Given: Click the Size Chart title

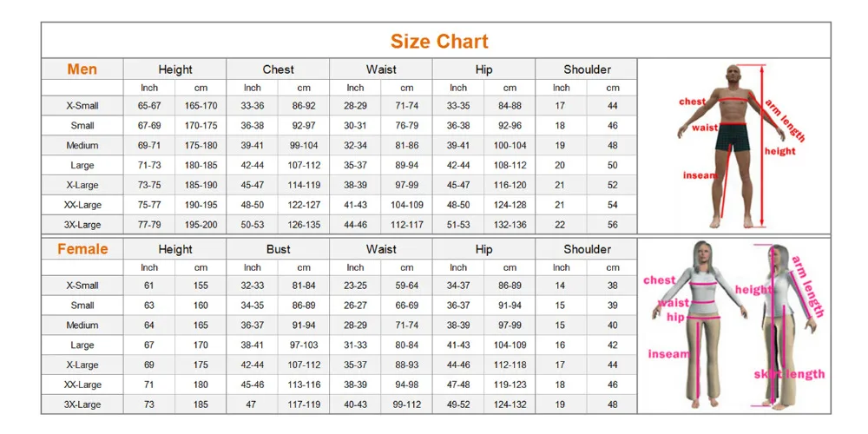Looking at the screenshot, I should tap(439, 42).
